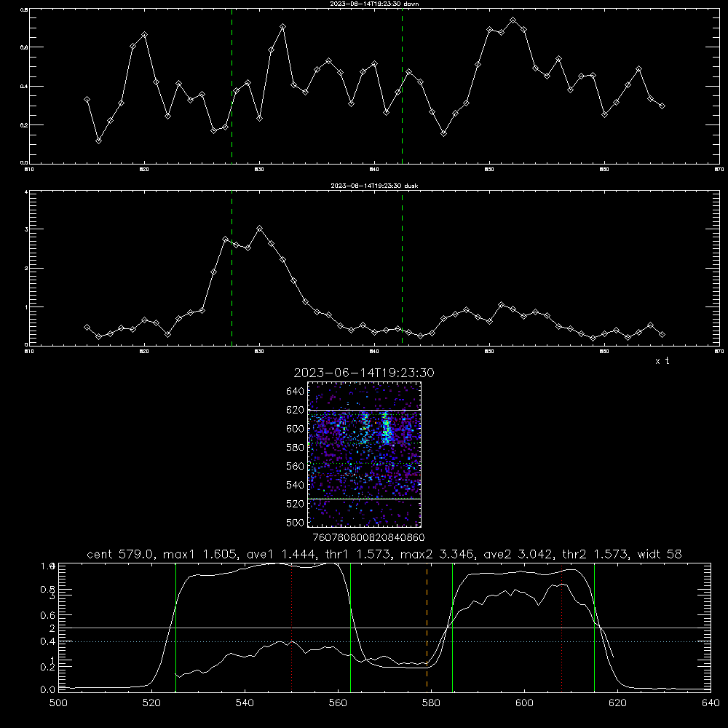Click tick label '540' on bottom plot x-axis

click(245, 703)
